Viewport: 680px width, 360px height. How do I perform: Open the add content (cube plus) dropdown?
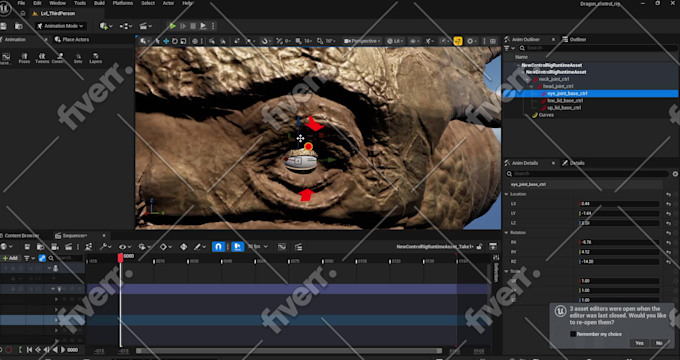click(x=106, y=26)
